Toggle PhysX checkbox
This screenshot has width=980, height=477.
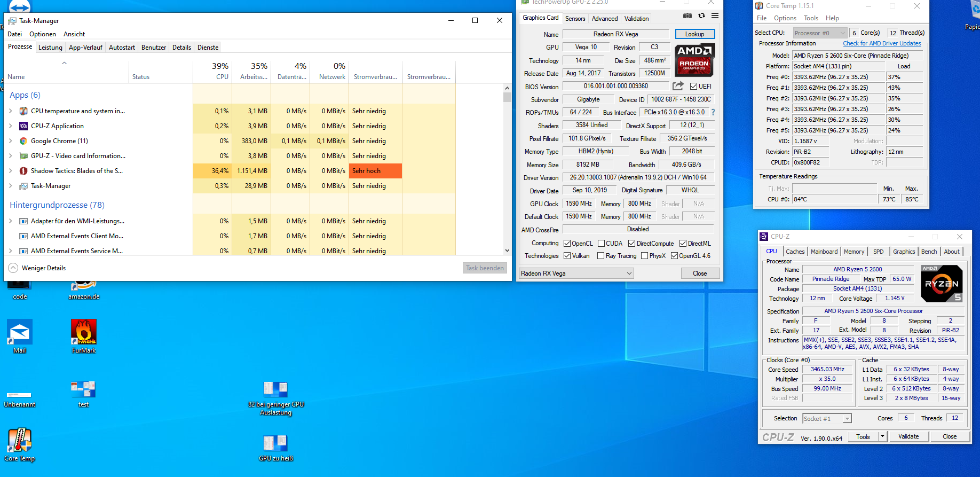[644, 256]
